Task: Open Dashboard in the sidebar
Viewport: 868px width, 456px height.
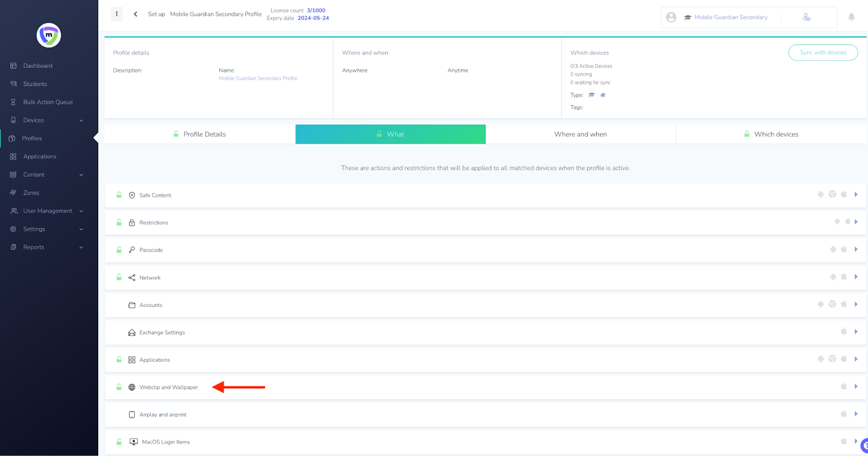Action: [37, 66]
